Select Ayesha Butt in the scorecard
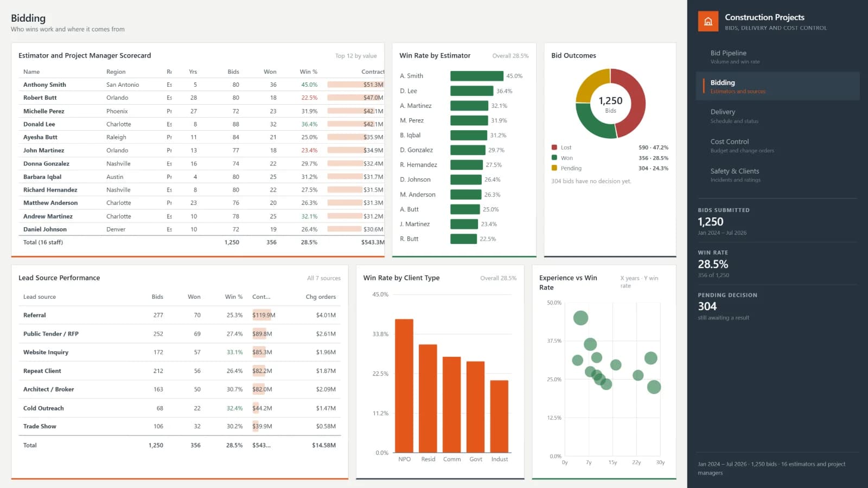The image size is (868, 488). pos(40,137)
